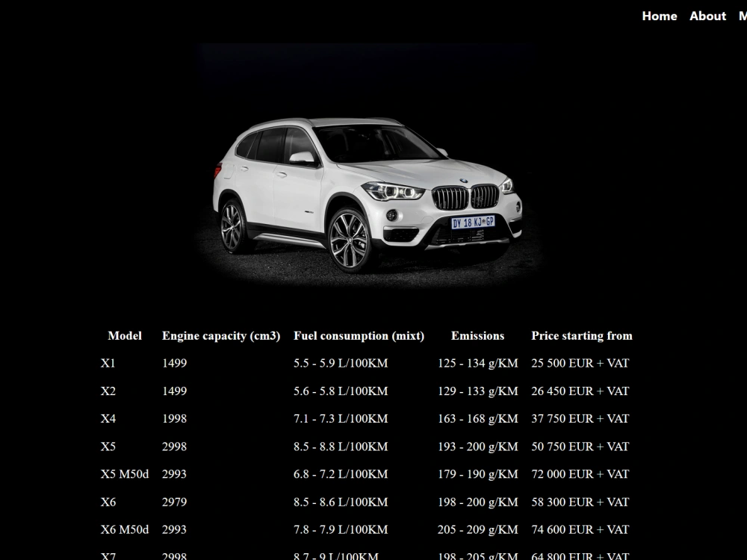Select the X6 M50d model cell

pos(125,529)
